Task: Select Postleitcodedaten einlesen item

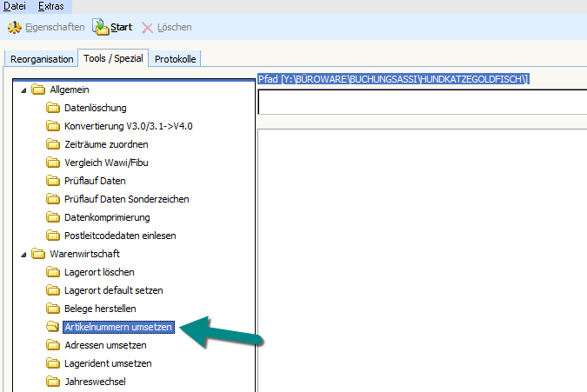Action: (x=120, y=236)
